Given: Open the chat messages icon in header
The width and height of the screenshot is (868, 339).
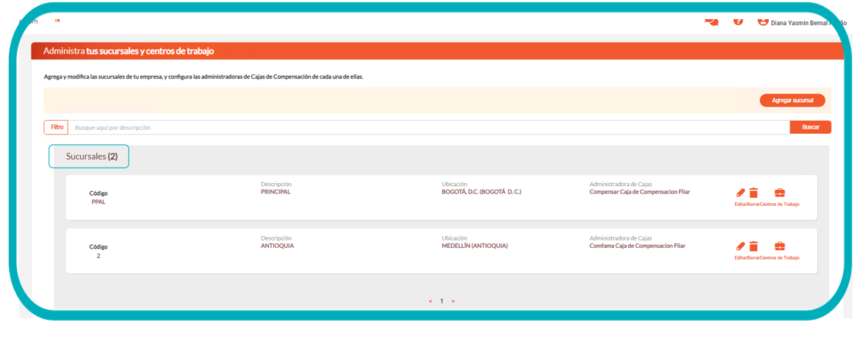Looking at the screenshot, I should [712, 21].
